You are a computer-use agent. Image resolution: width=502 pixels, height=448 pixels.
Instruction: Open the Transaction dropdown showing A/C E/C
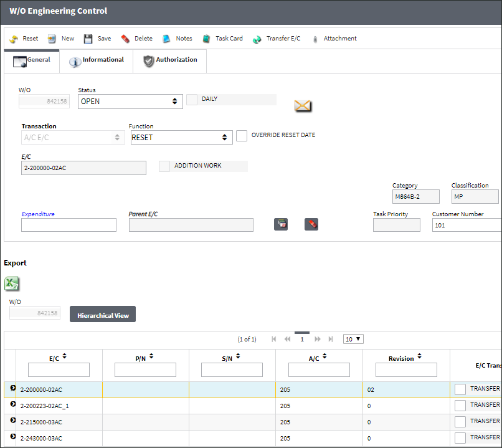73,137
